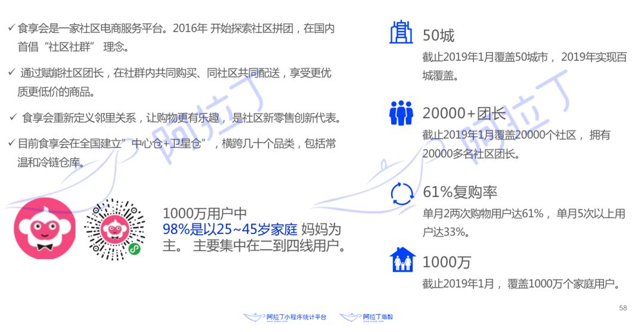The width and height of the screenshot is (644, 332).
Task: Click text '主要集中在二到四线用户'
Action: coord(266,246)
